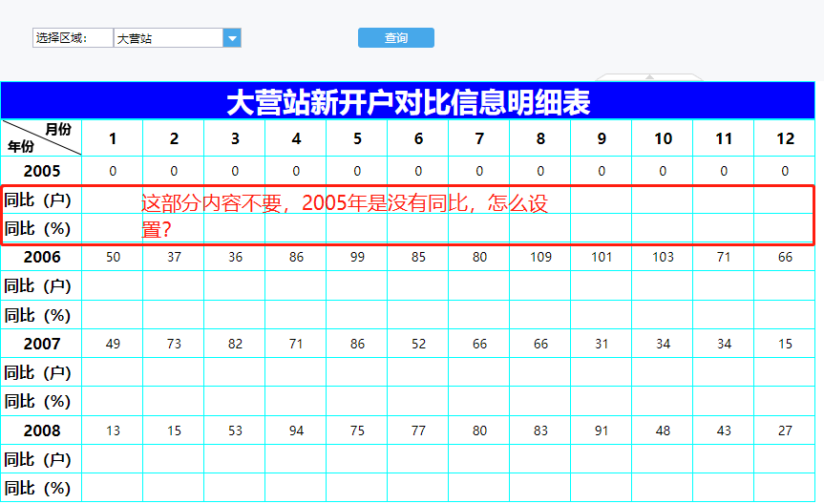Click the 2008 year row label
Image resolution: width=824 pixels, height=504 pixels.
pyautogui.click(x=41, y=430)
